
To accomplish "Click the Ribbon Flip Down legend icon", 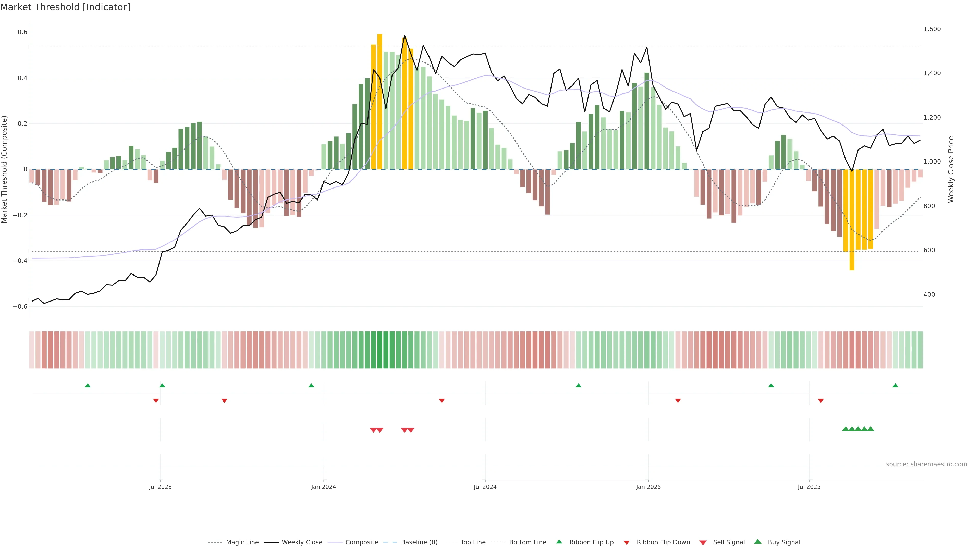I will tap(626, 543).
